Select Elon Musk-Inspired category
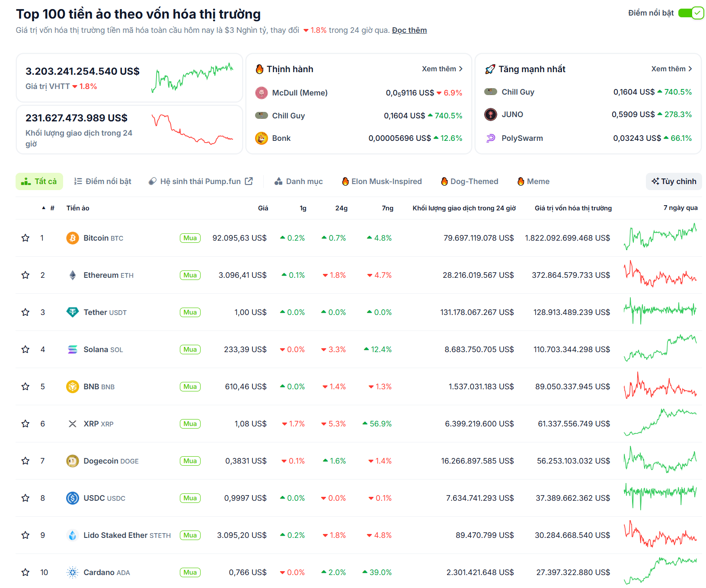The height and width of the screenshot is (588, 706). pos(382,181)
